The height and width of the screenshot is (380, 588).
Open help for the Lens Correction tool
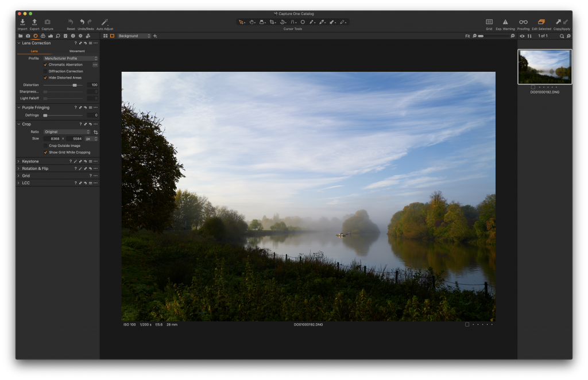click(75, 43)
